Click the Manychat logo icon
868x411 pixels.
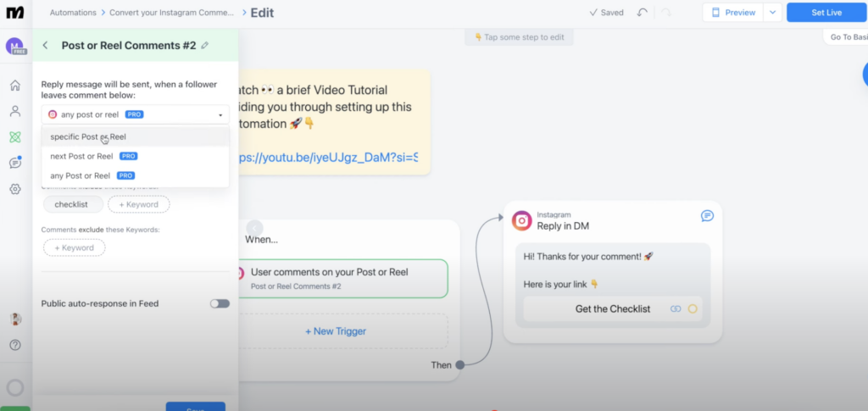(x=15, y=12)
